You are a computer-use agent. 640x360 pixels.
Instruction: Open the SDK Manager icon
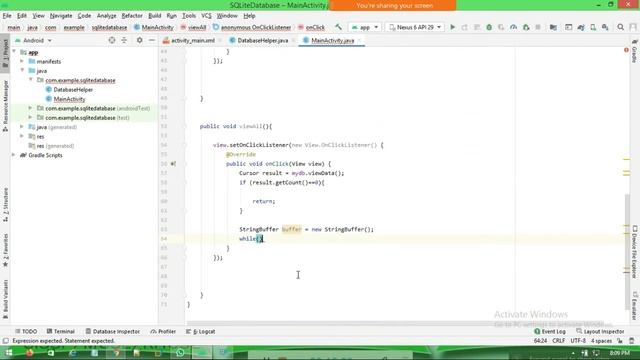point(605,27)
